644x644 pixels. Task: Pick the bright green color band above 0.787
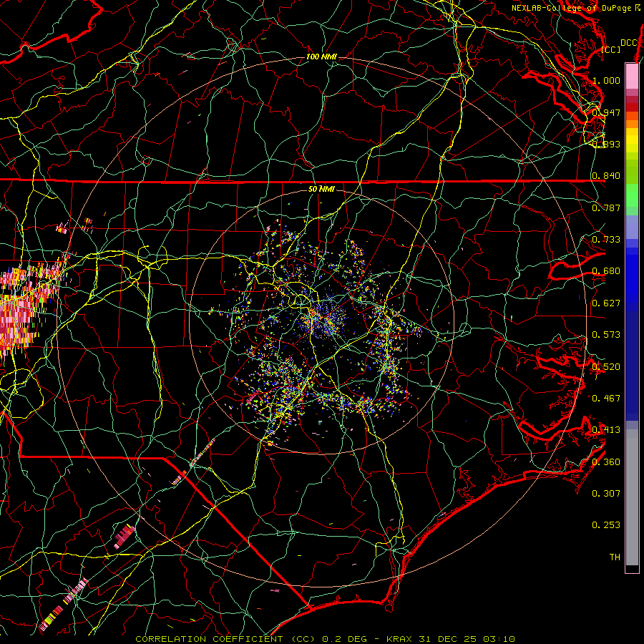point(632,195)
